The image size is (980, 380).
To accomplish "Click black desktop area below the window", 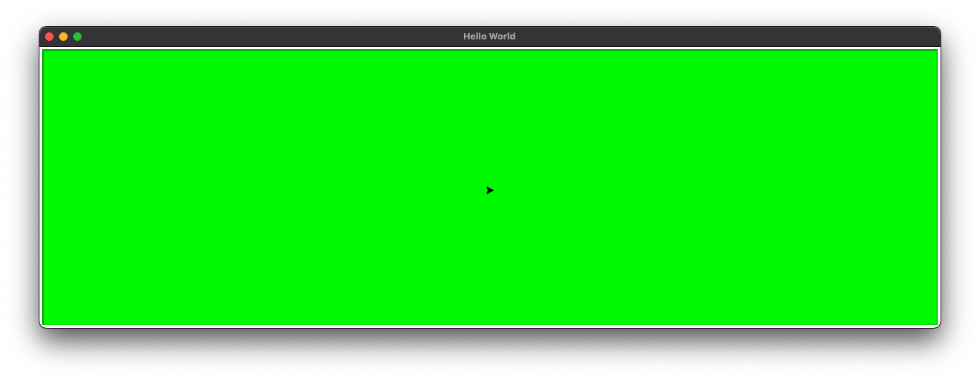I will [490, 355].
